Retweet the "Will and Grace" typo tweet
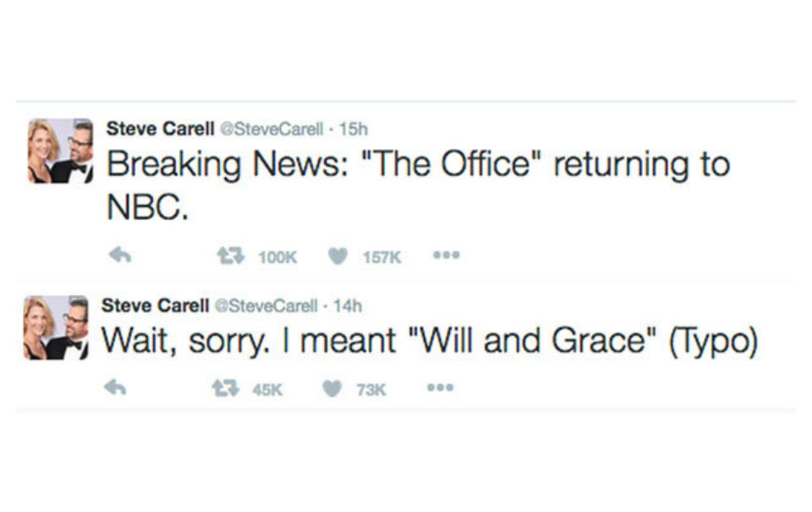This screenshot has height=512, width=812. pos(222,389)
